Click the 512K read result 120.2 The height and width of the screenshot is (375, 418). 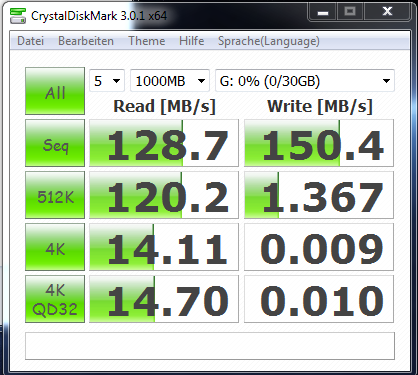[164, 195]
